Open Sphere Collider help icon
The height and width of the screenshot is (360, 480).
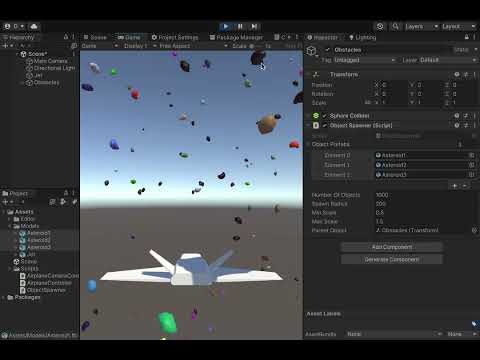pyautogui.click(x=457, y=116)
